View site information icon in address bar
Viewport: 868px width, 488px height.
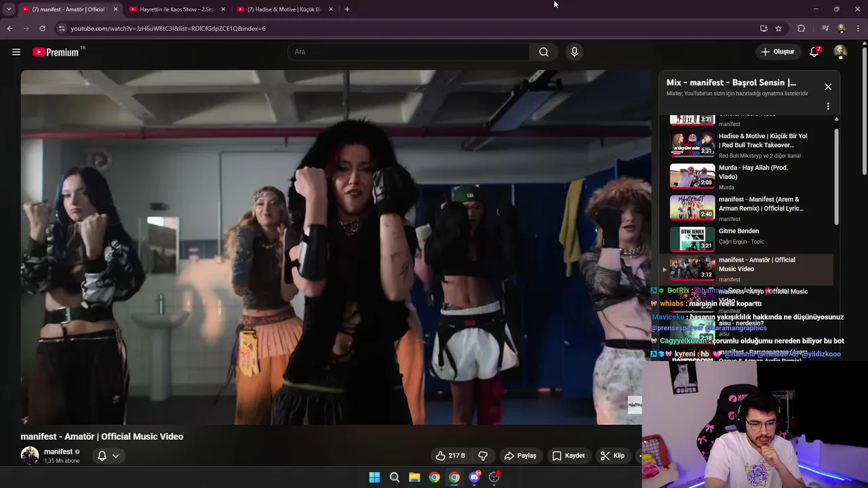coord(62,28)
